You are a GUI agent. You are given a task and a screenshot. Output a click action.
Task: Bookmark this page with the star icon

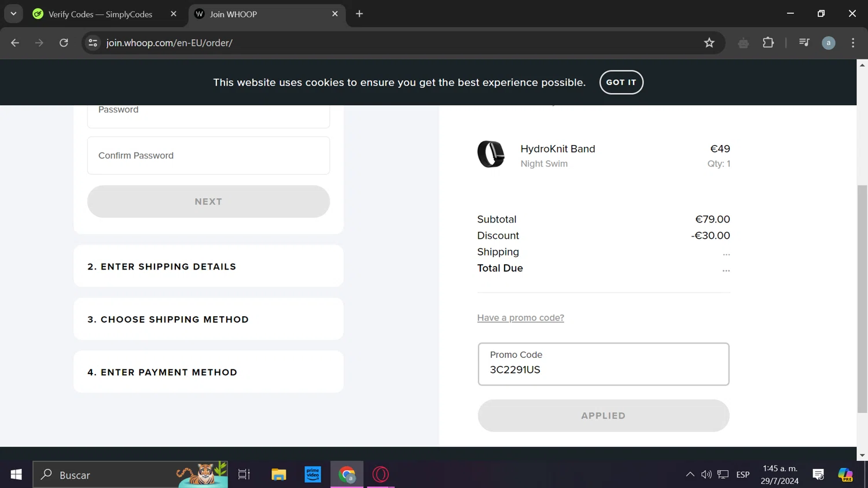click(x=709, y=43)
